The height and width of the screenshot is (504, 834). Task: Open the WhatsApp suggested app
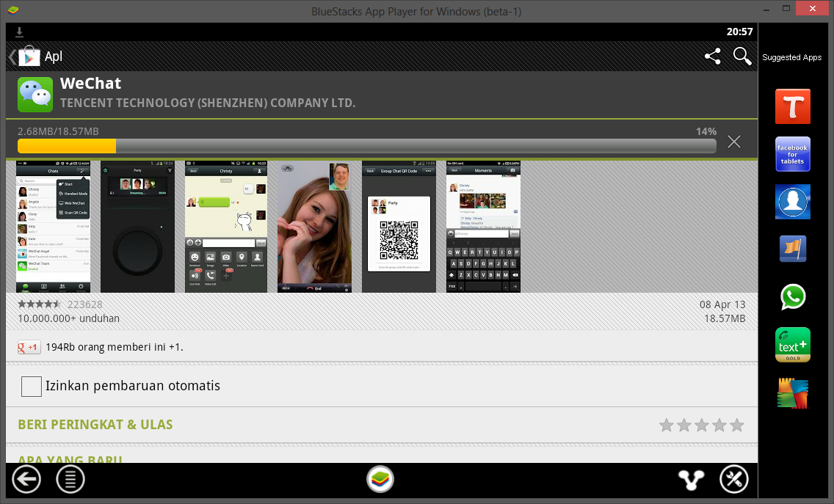coord(792,296)
